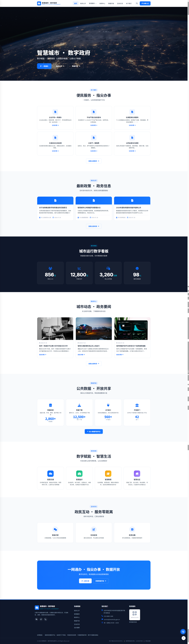Click the 立即办事 button in blue banner
189x644 pixels.
[x=85, y=581]
